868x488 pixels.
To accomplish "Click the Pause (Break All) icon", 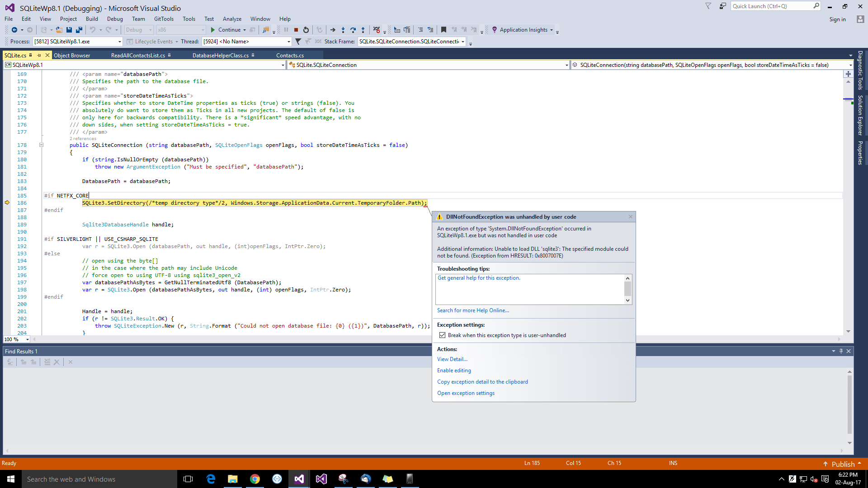I will pos(286,30).
